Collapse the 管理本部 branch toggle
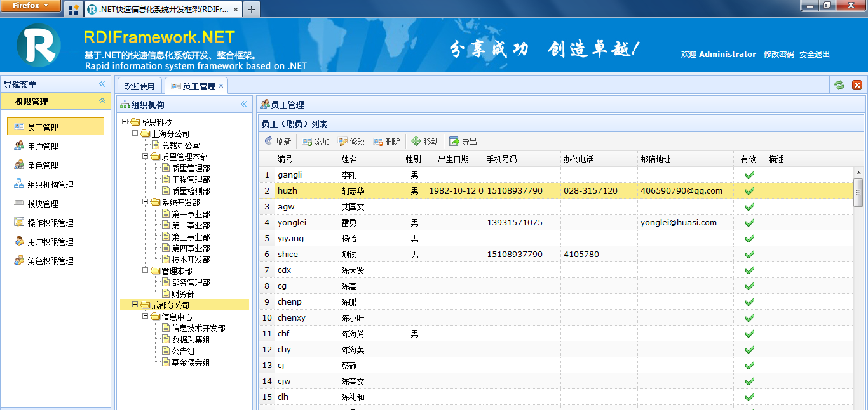 pos(145,270)
